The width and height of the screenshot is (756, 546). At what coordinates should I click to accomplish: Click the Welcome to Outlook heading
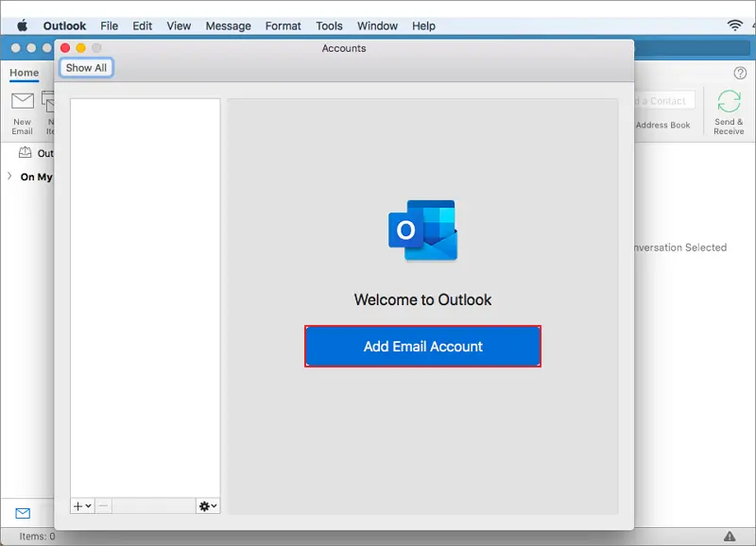(x=422, y=299)
